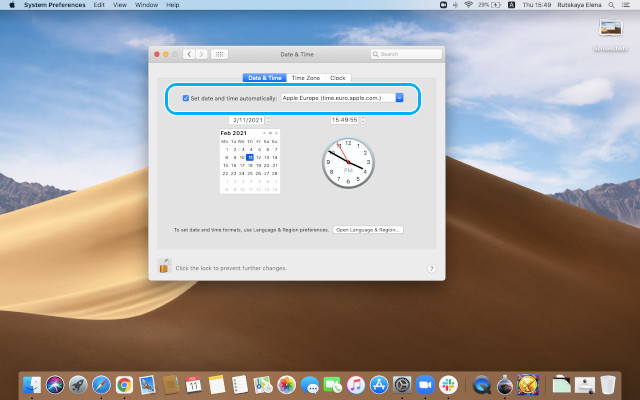The image size is (640, 400).
Task: Open the Edit menu
Action: tap(99, 5)
